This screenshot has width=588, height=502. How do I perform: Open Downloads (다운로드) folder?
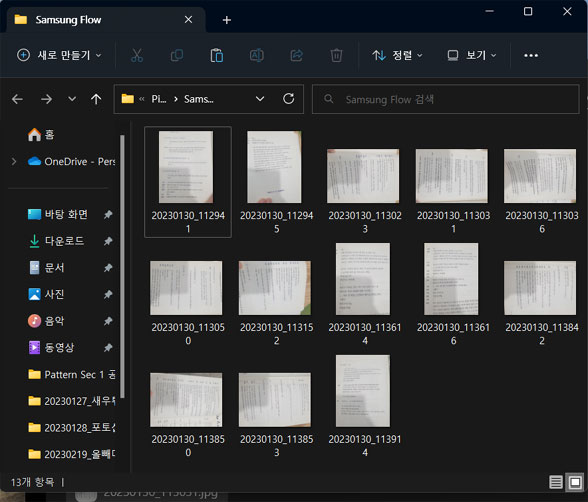56,241
